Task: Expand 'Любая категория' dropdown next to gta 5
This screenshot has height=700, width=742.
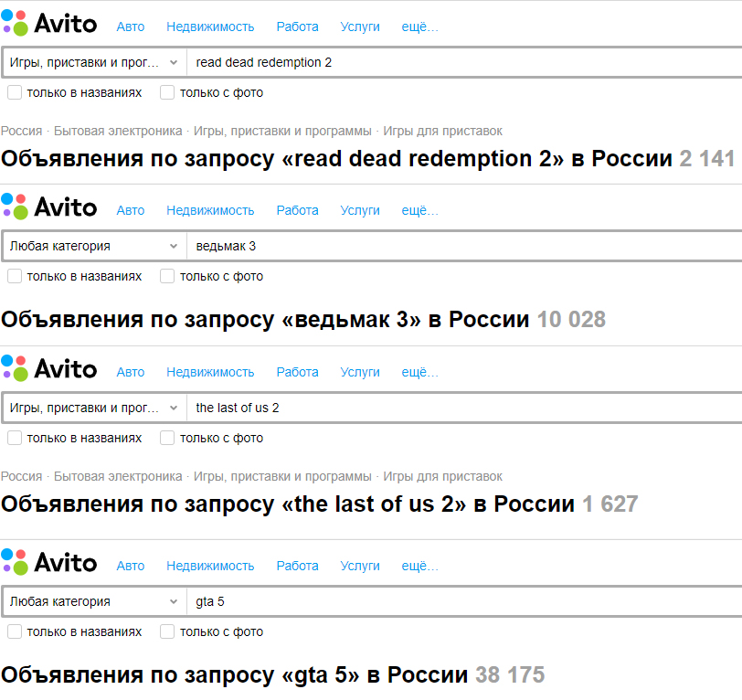Action: point(94,602)
